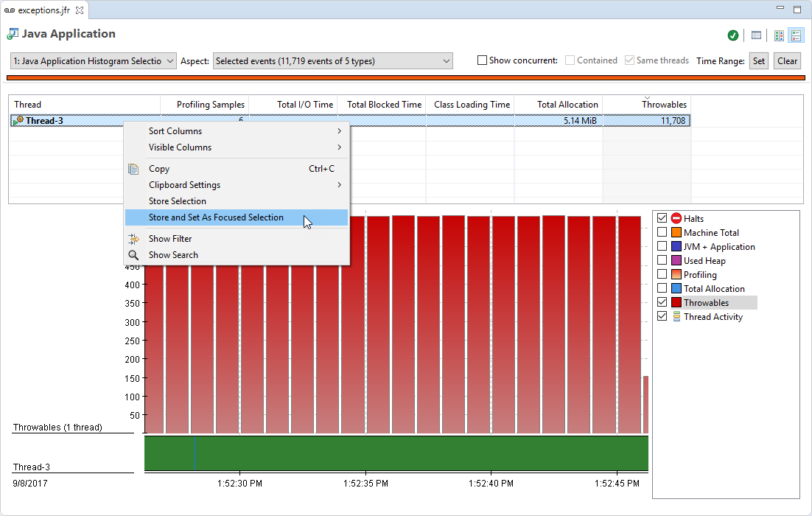Enable the Total Allocation chart checkbox
This screenshot has width=812, height=516.
coord(662,287)
